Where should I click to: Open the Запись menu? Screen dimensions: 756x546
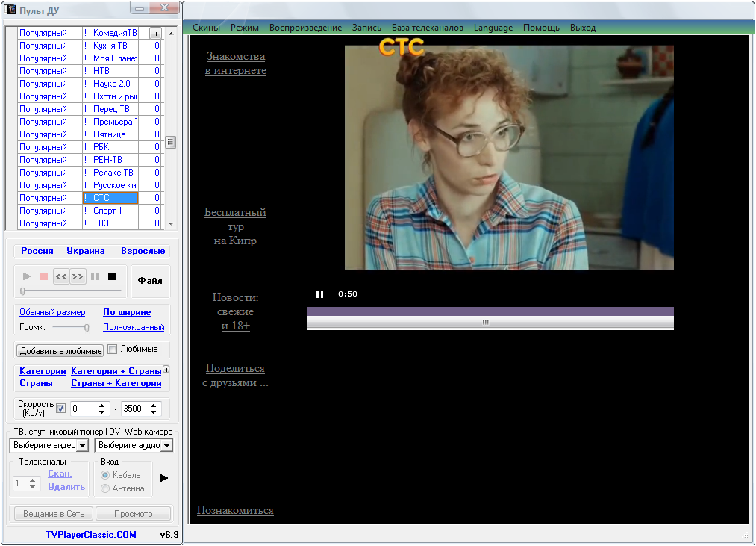[x=366, y=28]
